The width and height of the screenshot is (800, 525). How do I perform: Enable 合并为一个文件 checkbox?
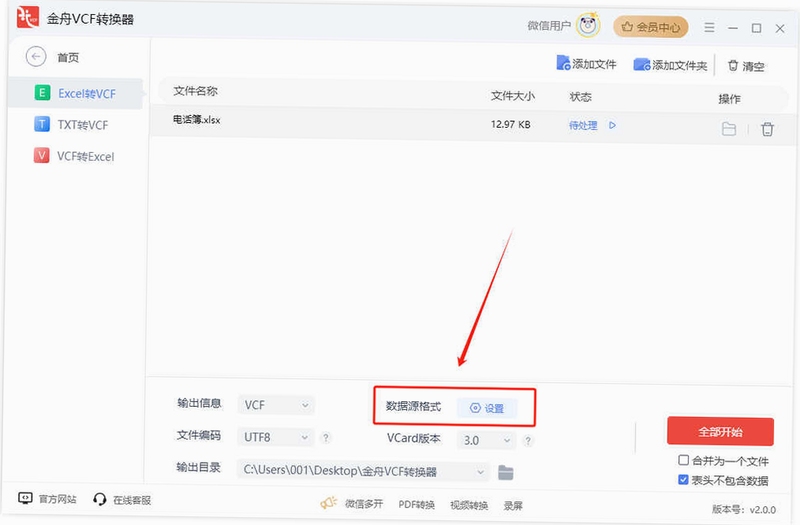683,460
